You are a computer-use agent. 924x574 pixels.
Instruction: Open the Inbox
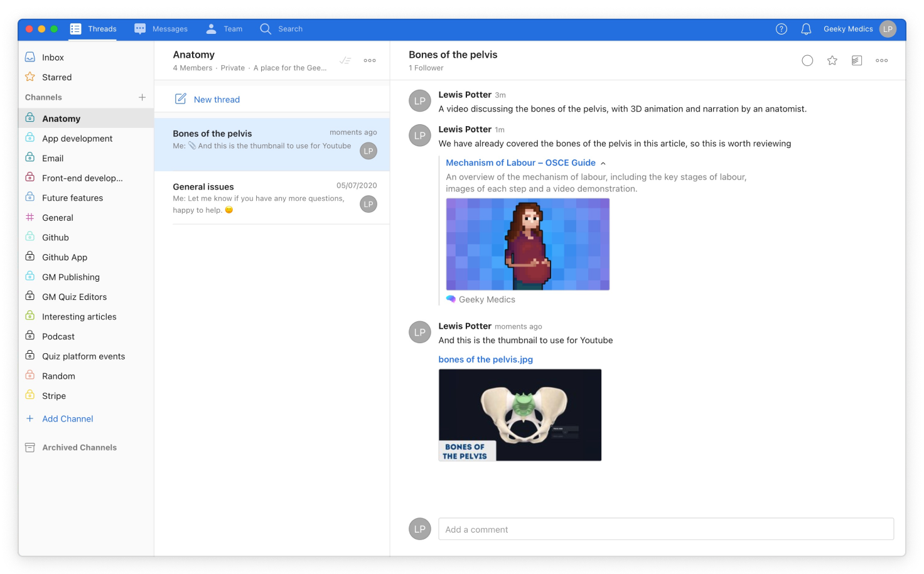(x=86, y=57)
